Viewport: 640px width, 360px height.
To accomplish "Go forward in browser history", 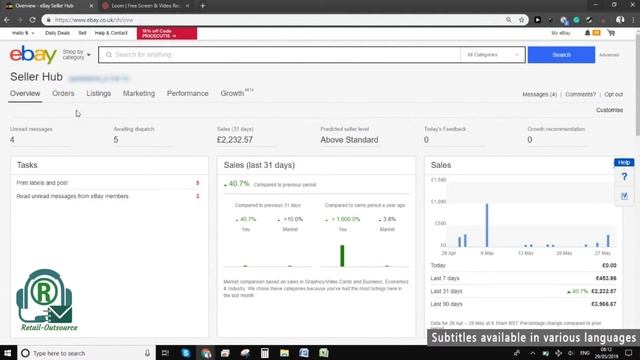I will 19,20.
